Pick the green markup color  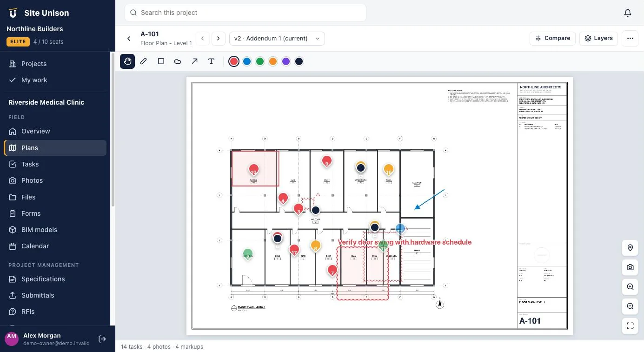point(260,61)
